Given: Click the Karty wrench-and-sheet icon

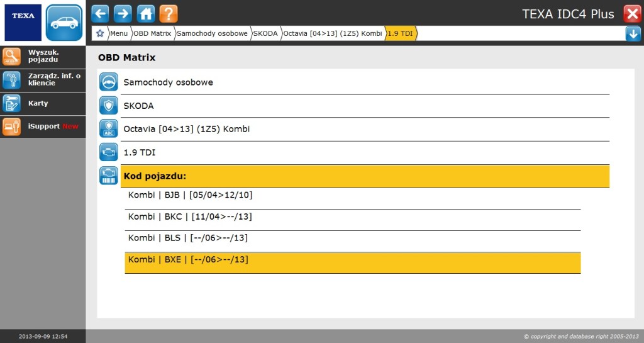Looking at the screenshot, I should (11, 103).
